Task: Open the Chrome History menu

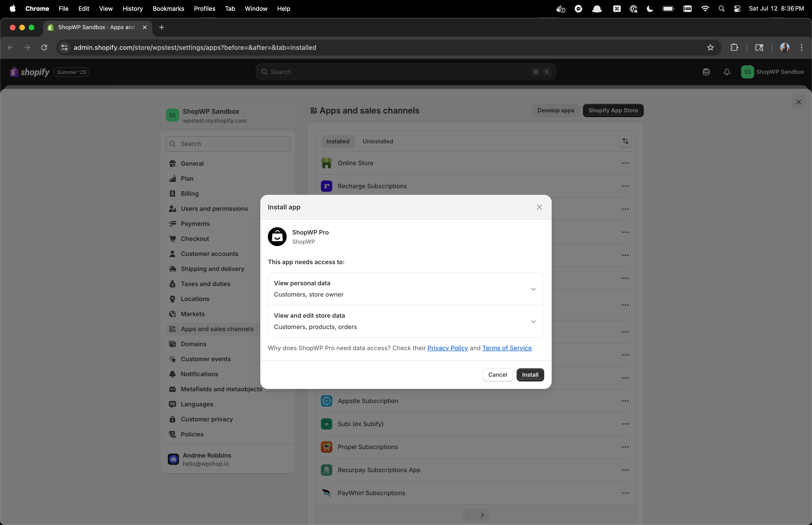Action: pyautogui.click(x=133, y=8)
